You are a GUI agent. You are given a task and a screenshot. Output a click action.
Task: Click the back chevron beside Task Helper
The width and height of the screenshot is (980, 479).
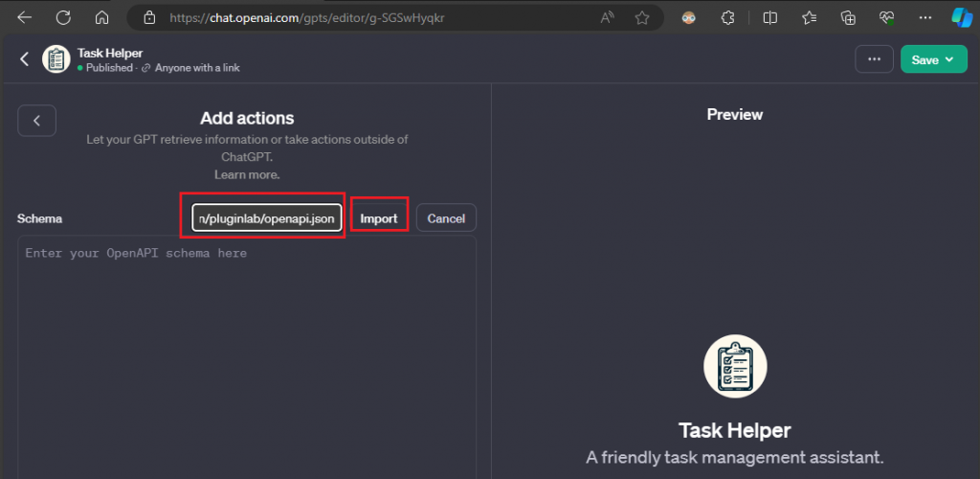click(24, 59)
